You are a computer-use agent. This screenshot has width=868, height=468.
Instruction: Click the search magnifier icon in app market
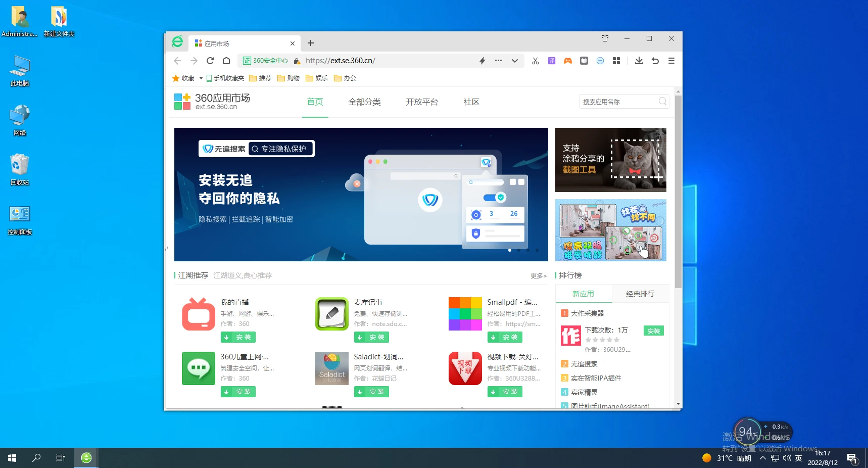tap(662, 102)
